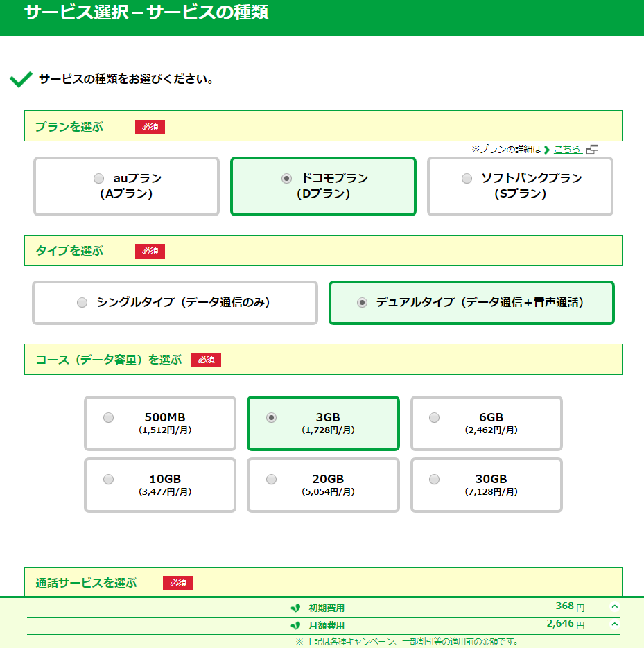644x648 pixels.
Task: Click the green checkmark beside サービスの種類をお選びください
Action: (x=21, y=79)
